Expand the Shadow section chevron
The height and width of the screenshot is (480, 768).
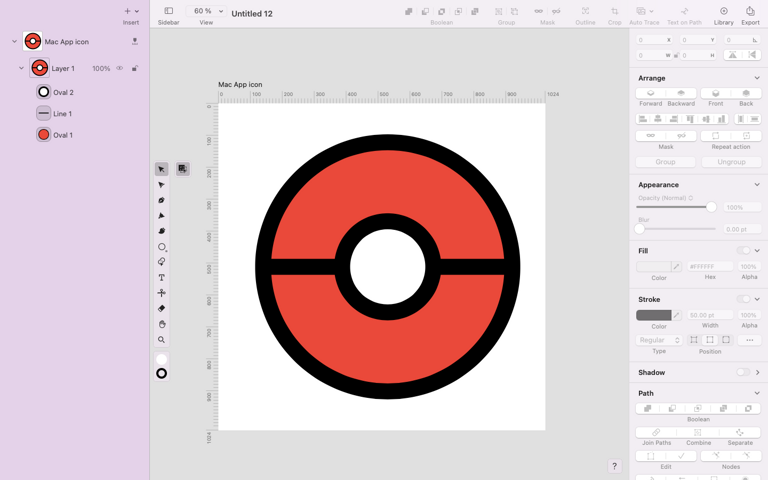[758, 372]
